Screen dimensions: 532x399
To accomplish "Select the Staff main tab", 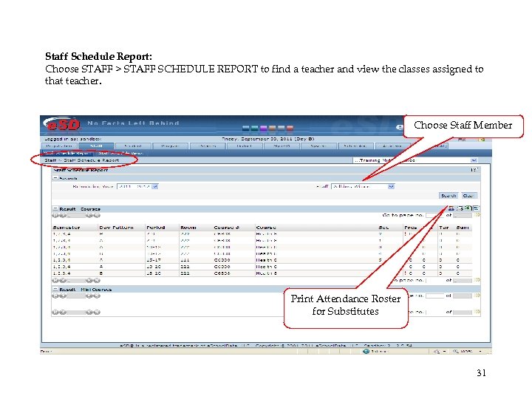I will [x=96, y=146].
